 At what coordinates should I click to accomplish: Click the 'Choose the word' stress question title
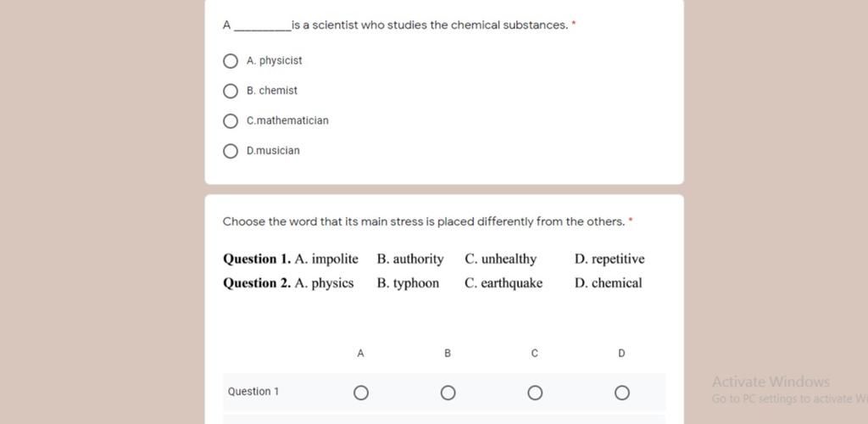pyautogui.click(x=424, y=222)
